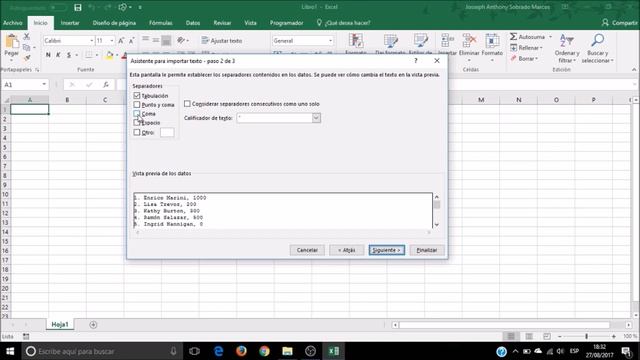Click the Autosuma sigma icon
The image size is (640, 360).
(513, 37)
